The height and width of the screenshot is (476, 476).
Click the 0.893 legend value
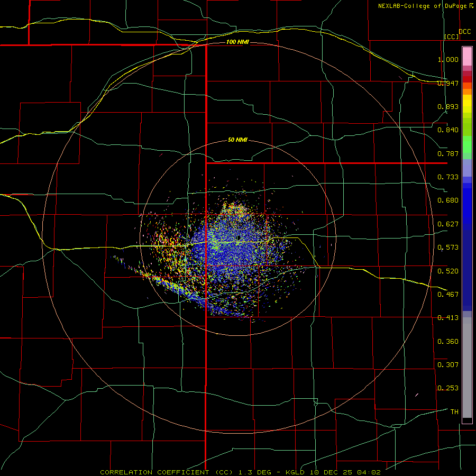tap(448, 106)
